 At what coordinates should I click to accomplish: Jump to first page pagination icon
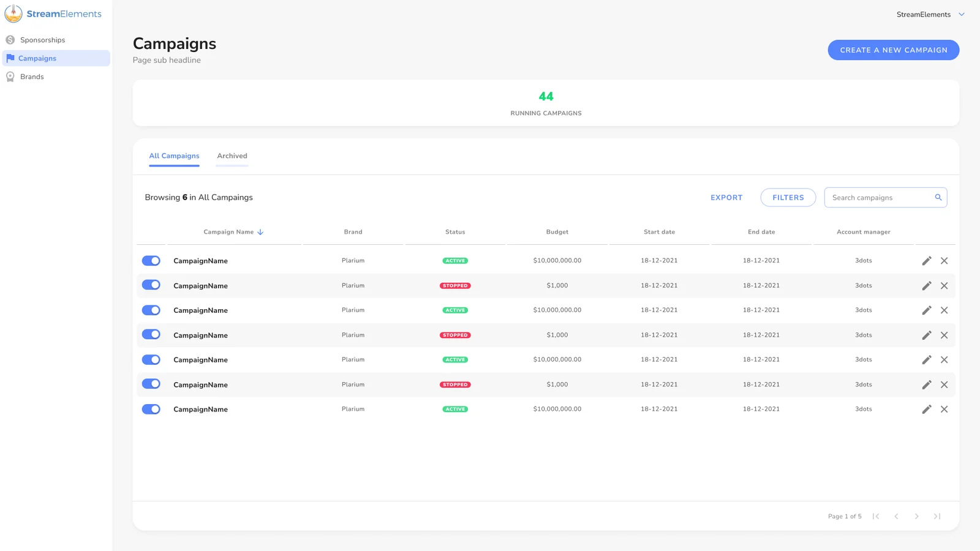(x=876, y=517)
